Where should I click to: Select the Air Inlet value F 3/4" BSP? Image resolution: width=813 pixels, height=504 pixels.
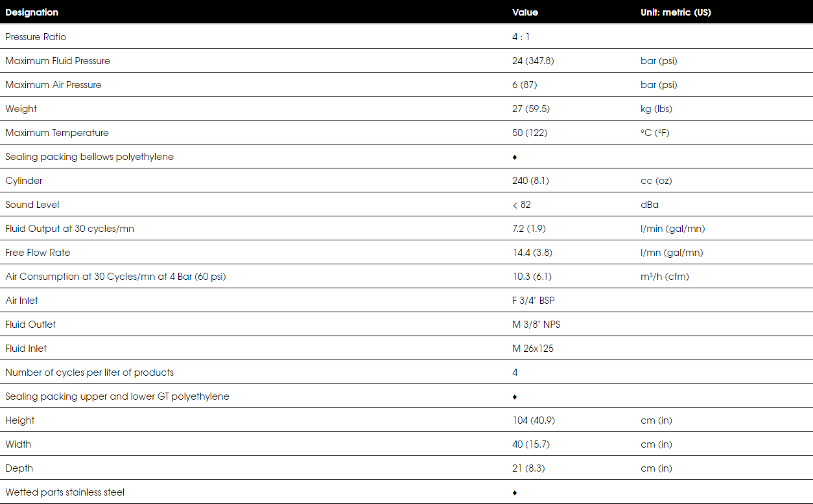534,301
